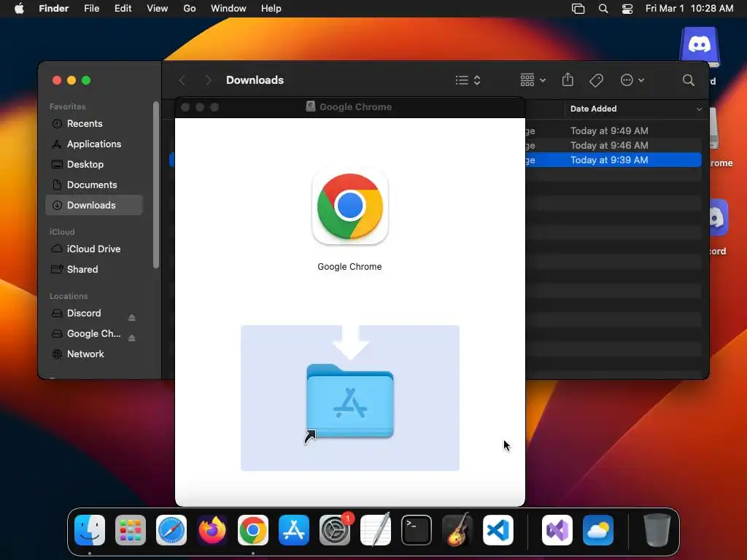The height and width of the screenshot is (560, 747).
Task: Click the Share button in Finder toolbar
Action: pyautogui.click(x=568, y=79)
